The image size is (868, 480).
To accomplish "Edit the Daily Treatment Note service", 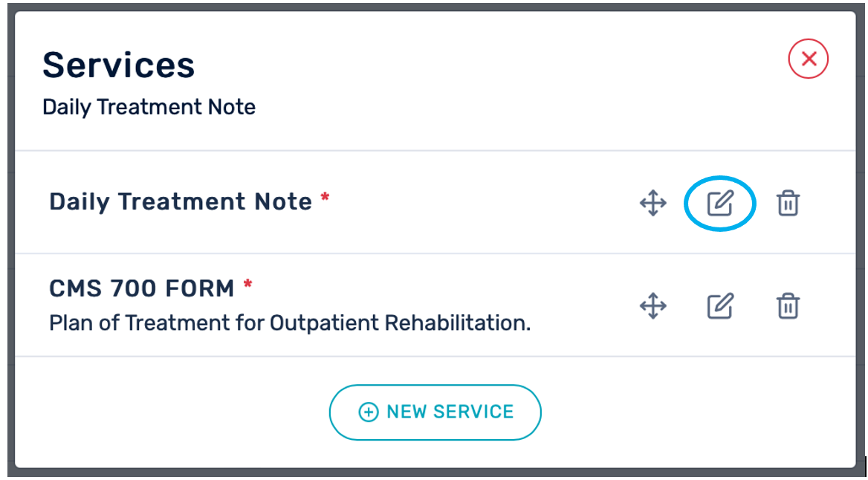I will pos(719,203).
